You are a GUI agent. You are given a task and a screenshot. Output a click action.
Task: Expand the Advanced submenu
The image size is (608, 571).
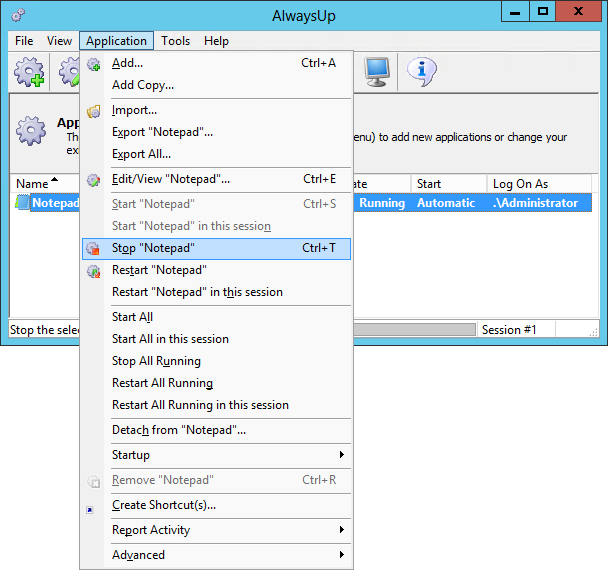point(216,555)
